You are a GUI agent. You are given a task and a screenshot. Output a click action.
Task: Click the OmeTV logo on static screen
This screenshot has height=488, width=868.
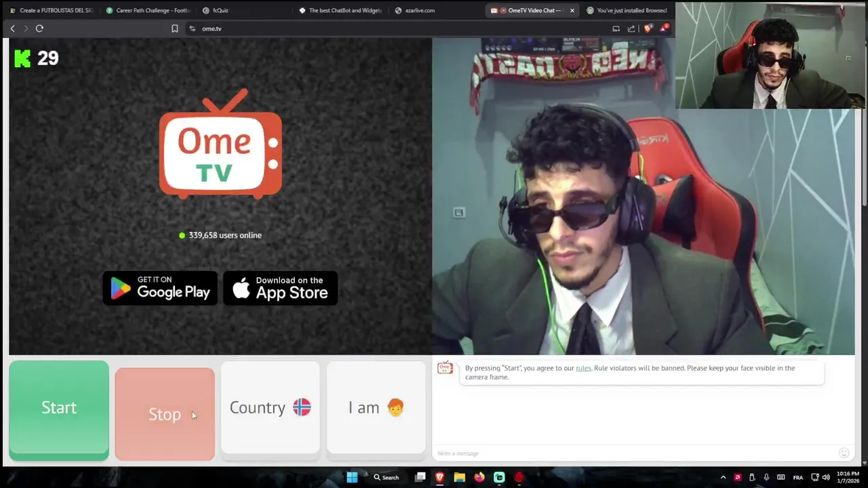tap(220, 144)
